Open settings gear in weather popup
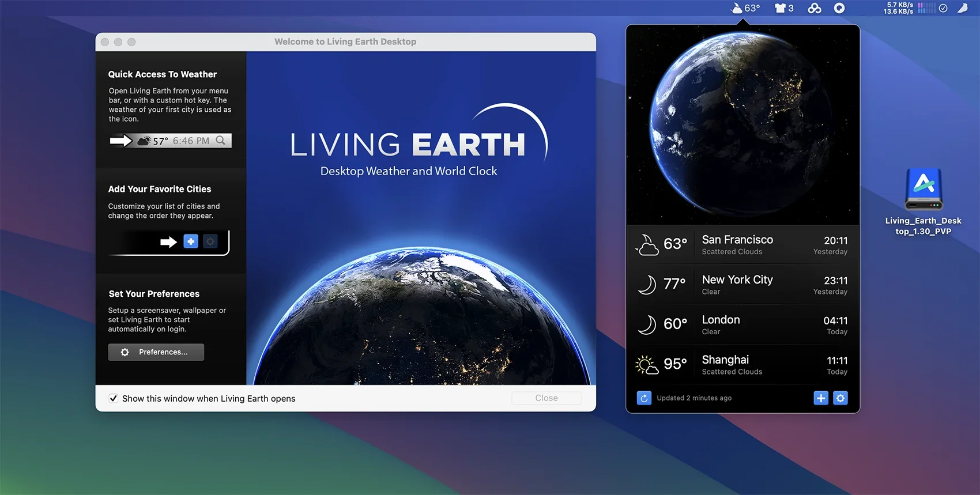980x495 pixels. [840, 398]
